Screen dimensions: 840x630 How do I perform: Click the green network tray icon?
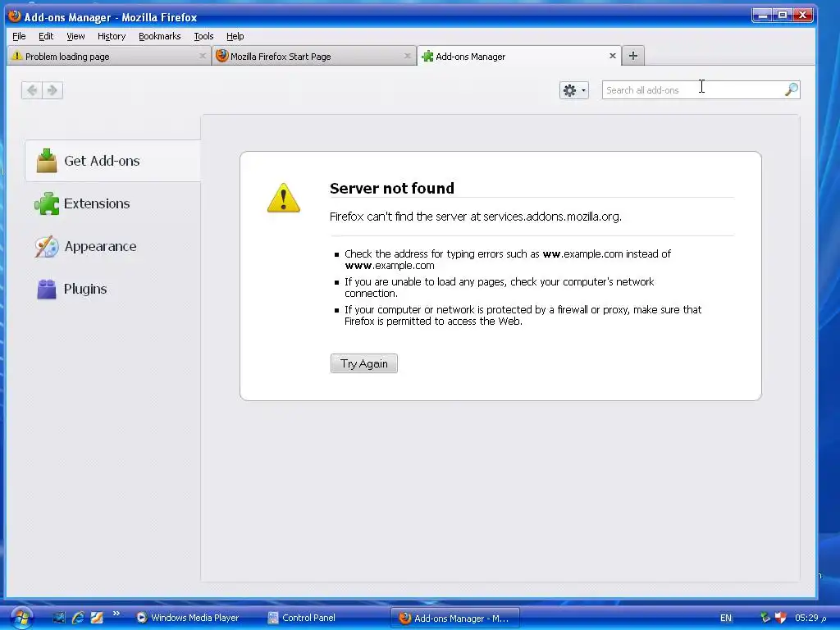click(x=765, y=618)
